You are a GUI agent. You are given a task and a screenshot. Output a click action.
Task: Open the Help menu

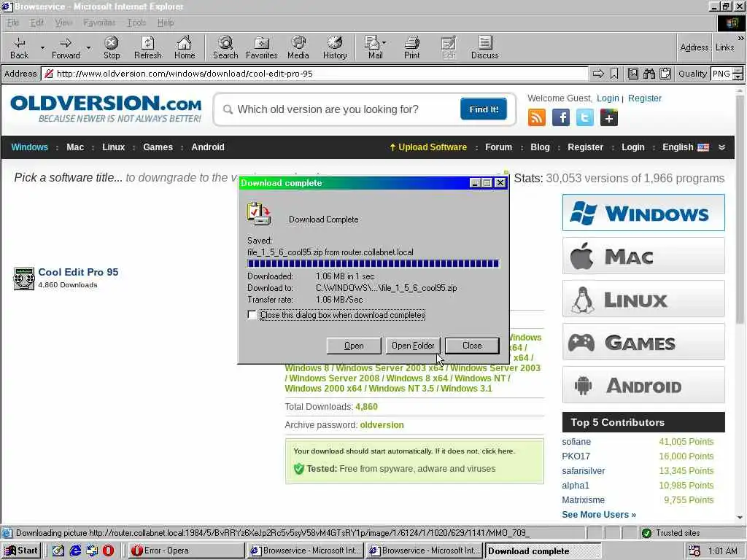(x=166, y=23)
